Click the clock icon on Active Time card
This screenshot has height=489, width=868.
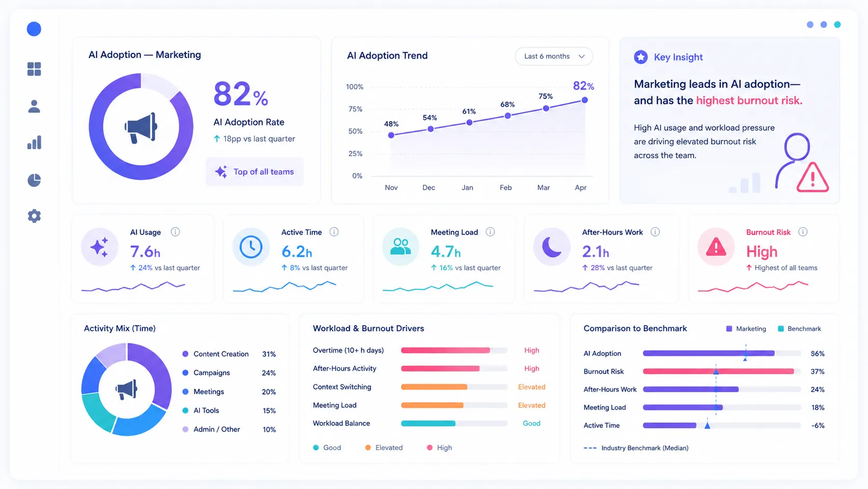tap(251, 247)
